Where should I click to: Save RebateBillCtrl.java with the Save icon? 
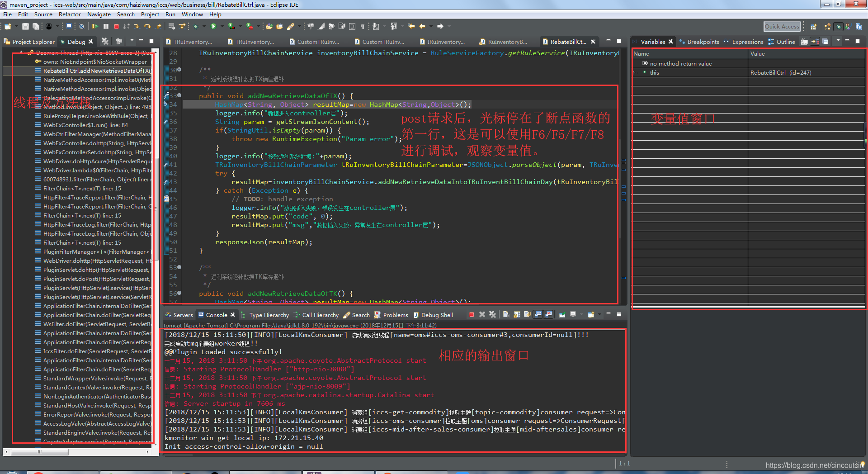(25, 26)
